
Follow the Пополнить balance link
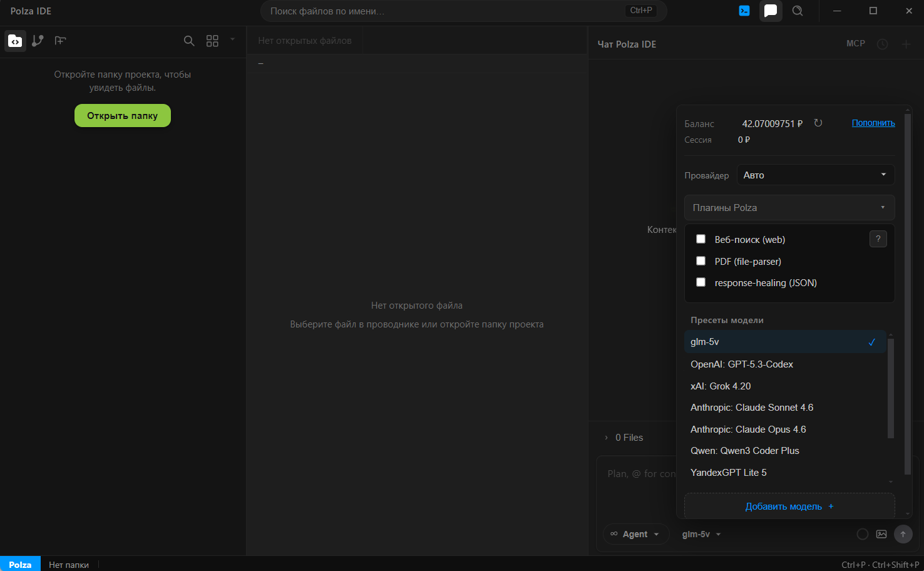point(873,123)
